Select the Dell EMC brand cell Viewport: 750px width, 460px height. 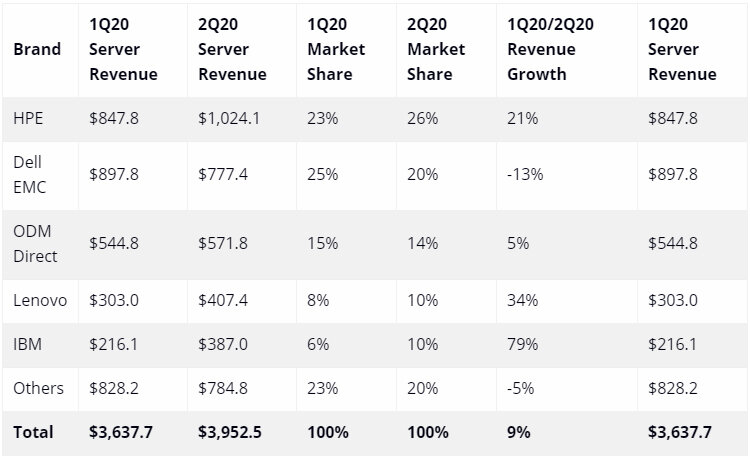(30, 175)
